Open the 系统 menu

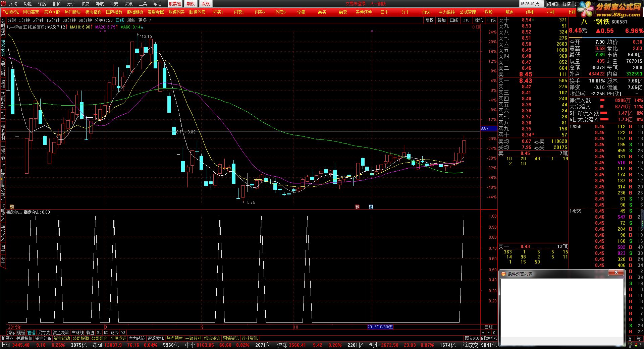[13, 4]
